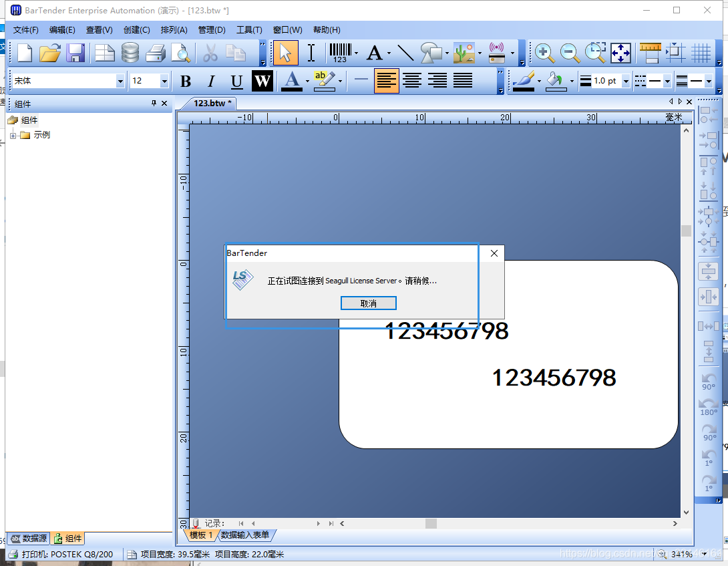The width and height of the screenshot is (728, 566).
Task: Click the New document icon
Action: point(24,53)
